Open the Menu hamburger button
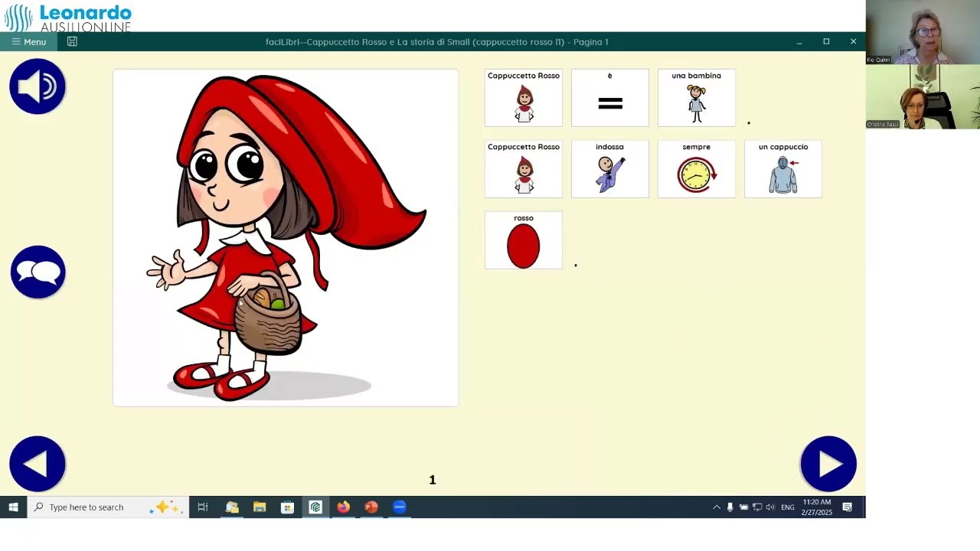 click(28, 42)
